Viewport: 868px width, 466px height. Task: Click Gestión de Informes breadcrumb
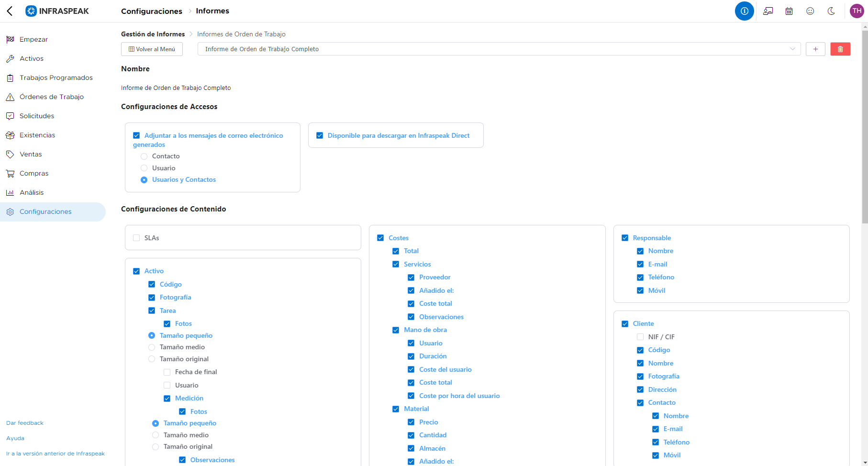[153, 34]
